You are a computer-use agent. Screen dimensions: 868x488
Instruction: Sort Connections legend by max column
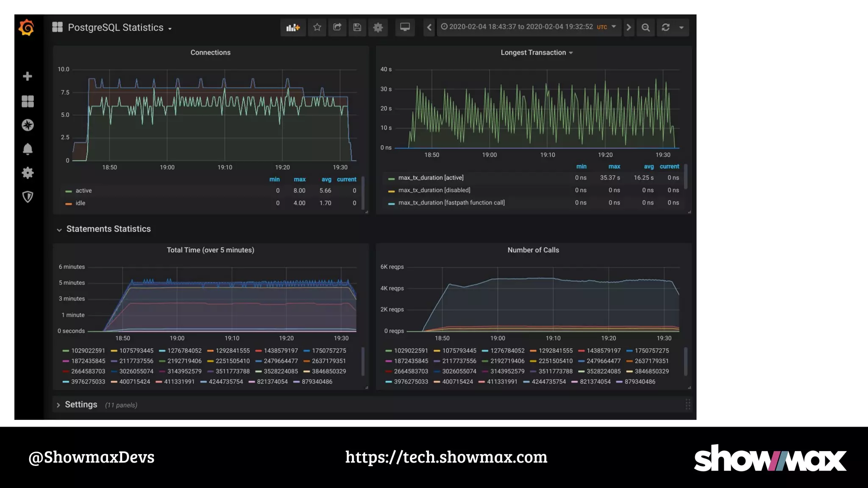(300, 179)
